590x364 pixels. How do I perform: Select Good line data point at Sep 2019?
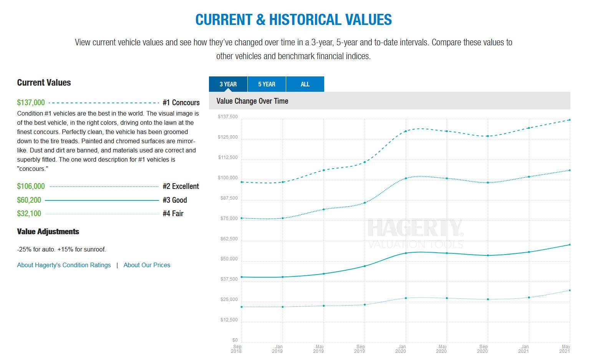click(365, 266)
